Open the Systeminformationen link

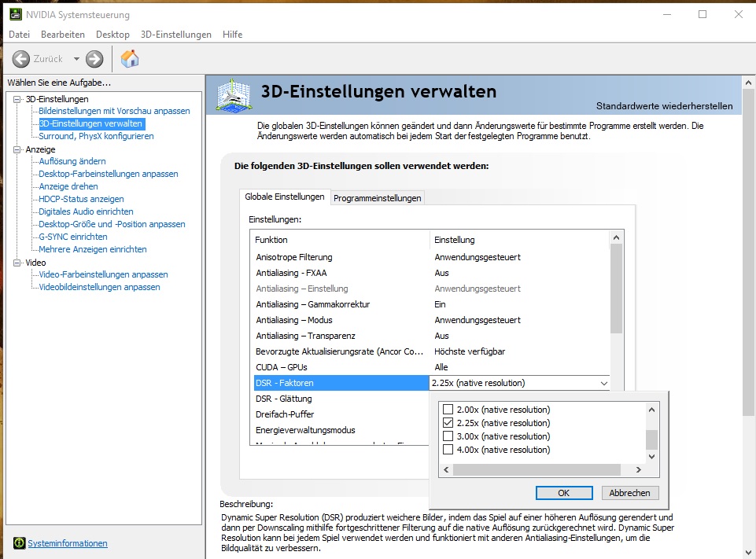pos(68,543)
